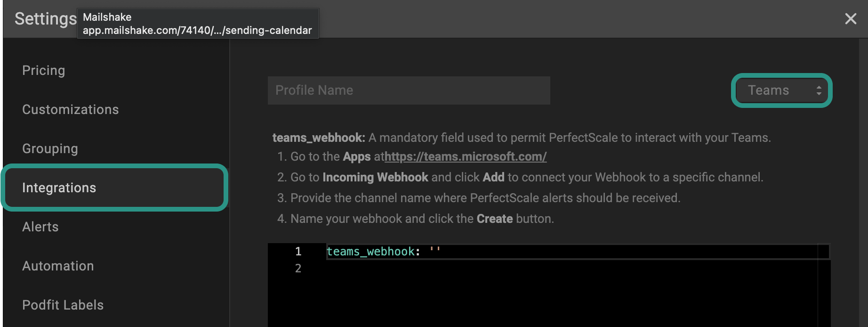Expand the Teams integration type dropdown

tap(781, 90)
